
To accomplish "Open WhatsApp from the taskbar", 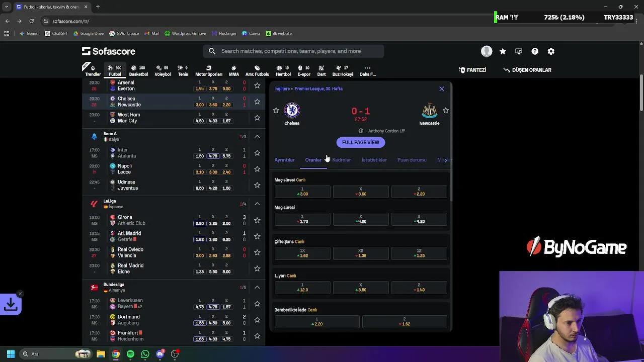I will coord(145,354).
